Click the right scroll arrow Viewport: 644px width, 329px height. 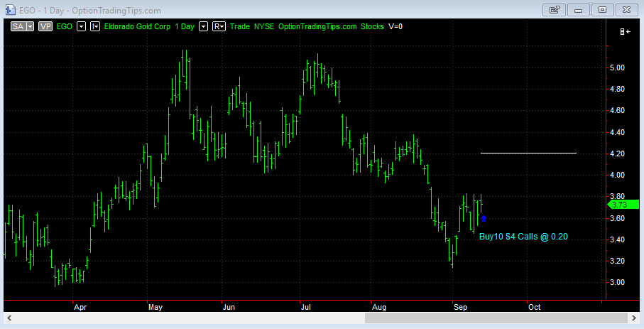(634, 318)
